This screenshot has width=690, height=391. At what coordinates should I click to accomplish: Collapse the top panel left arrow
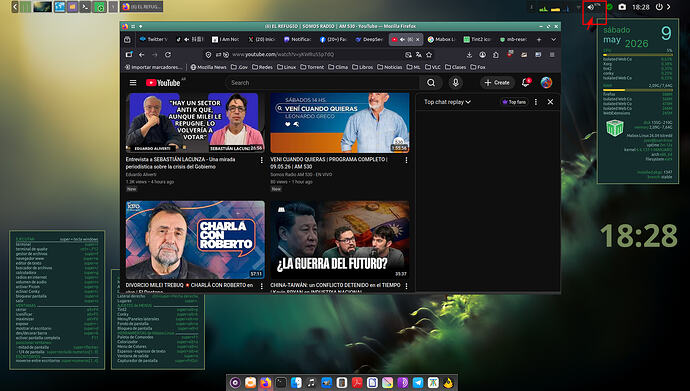(15, 7)
